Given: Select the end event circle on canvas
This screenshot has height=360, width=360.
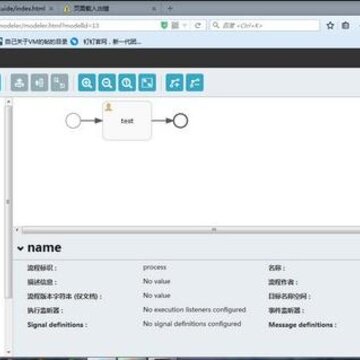Looking at the screenshot, I should point(180,121).
